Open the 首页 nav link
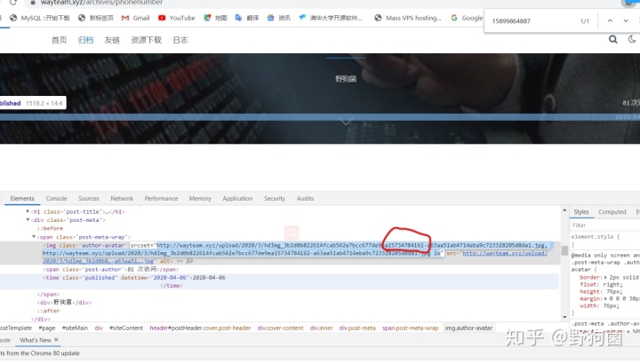Image resolution: width=640 pixels, height=364 pixels. coord(60,40)
